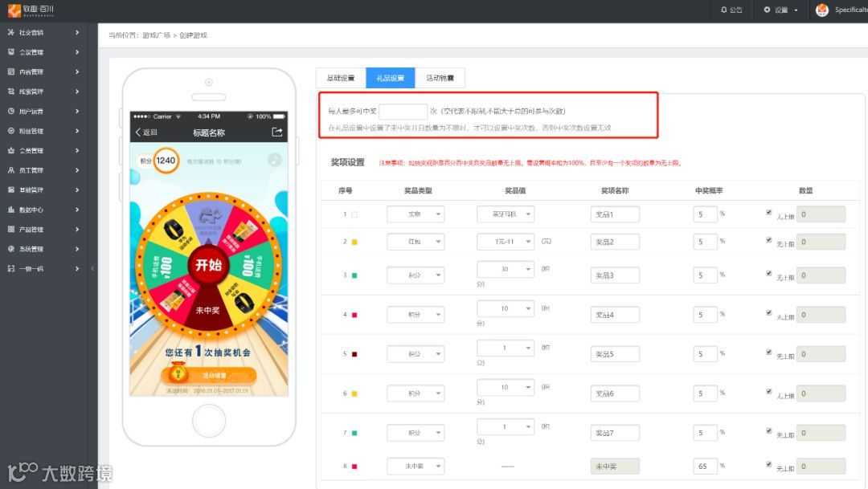Click the 会员管理 crown icon
This screenshot has width=868, height=489.
point(11,150)
